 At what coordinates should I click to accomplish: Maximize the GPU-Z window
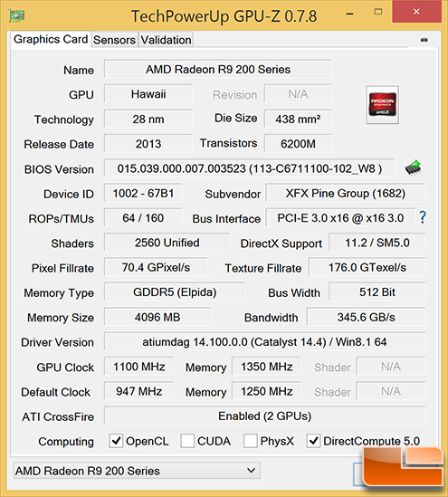(x=378, y=12)
